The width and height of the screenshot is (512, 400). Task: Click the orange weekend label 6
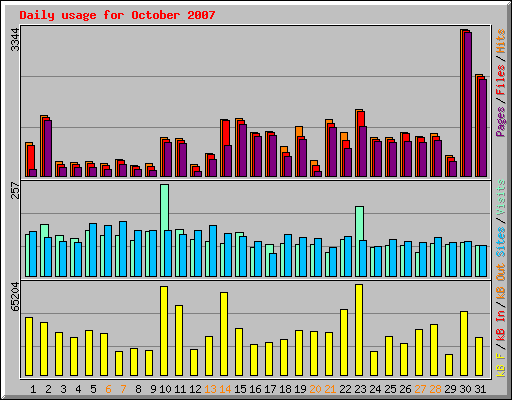pyautogui.click(x=108, y=389)
